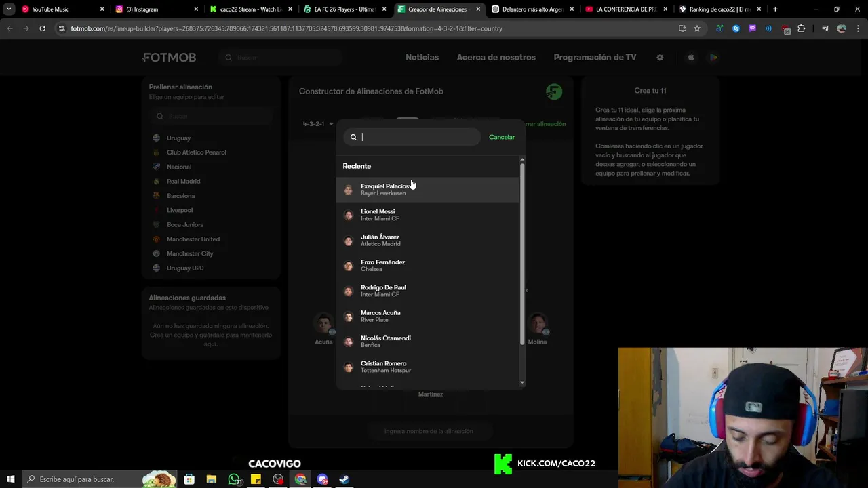
Task: Select Lionel Messi from recent players
Action: click(x=428, y=215)
